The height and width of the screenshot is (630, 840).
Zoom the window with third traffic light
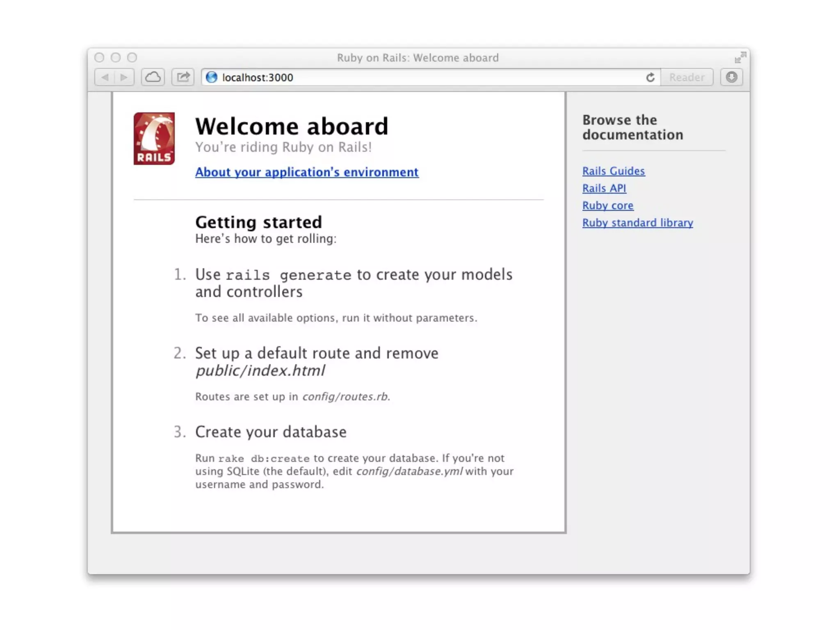(132, 57)
